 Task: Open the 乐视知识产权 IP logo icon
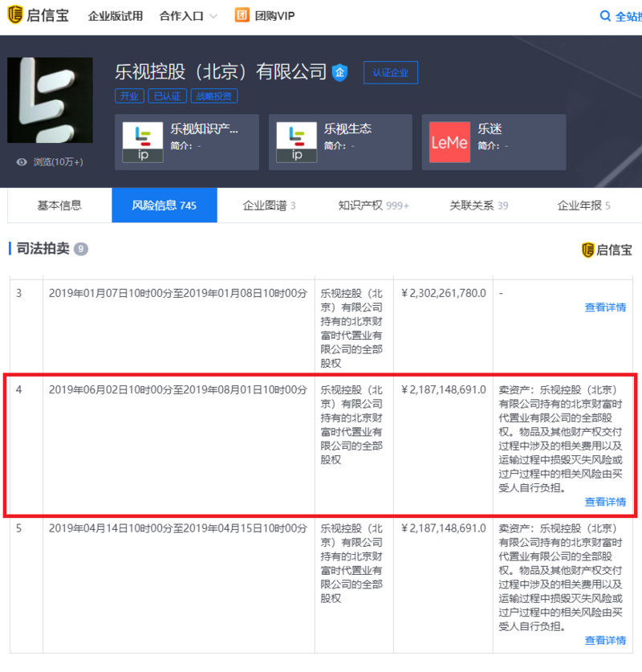pyautogui.click(x=143, y=142)
